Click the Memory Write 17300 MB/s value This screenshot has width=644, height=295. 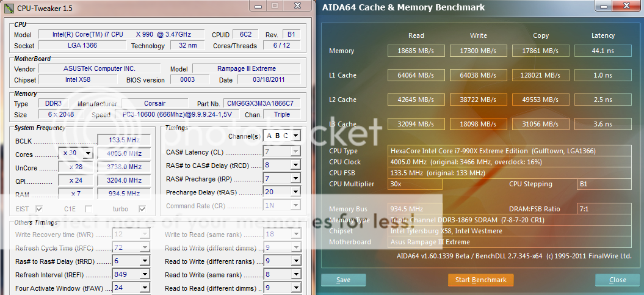(x=479, y=51)
